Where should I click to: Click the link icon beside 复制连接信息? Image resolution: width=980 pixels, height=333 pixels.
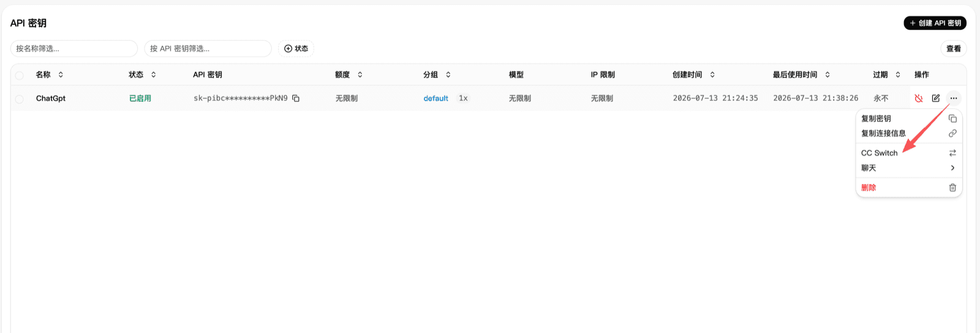point(952,133)
